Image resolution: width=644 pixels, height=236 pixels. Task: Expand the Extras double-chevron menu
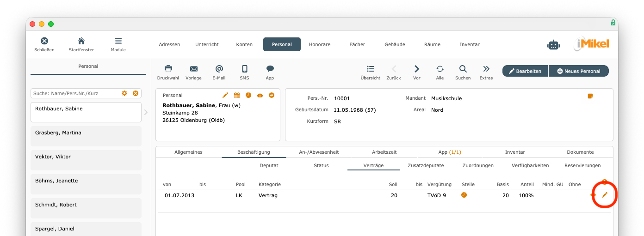[486, 69]
